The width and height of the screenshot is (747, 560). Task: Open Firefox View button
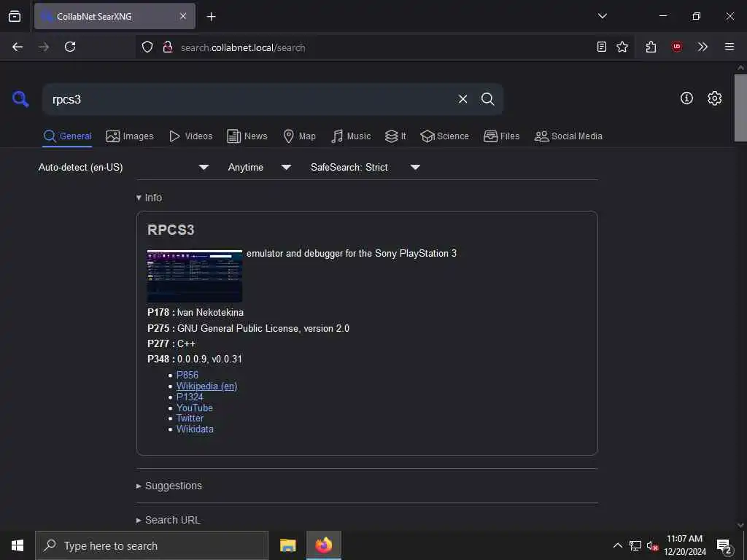15,16
